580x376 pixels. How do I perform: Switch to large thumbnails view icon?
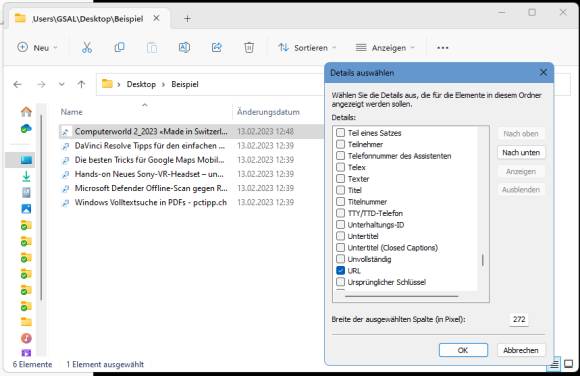[569, 364]
